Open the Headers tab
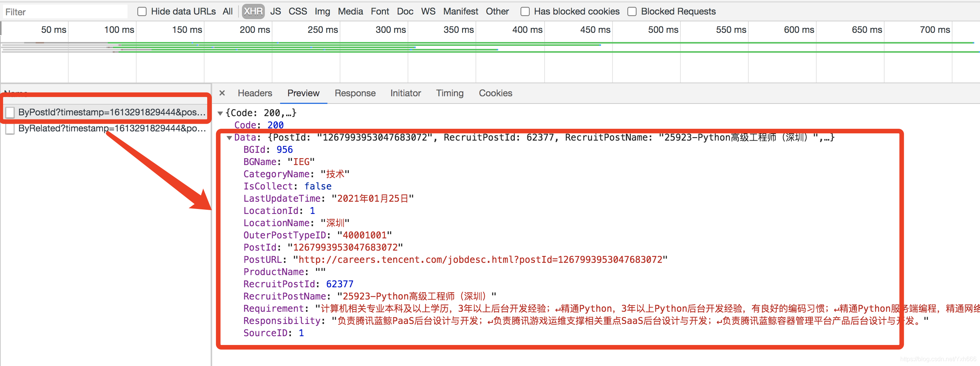This screenshot has height=366, width=980. pos(255,93)
